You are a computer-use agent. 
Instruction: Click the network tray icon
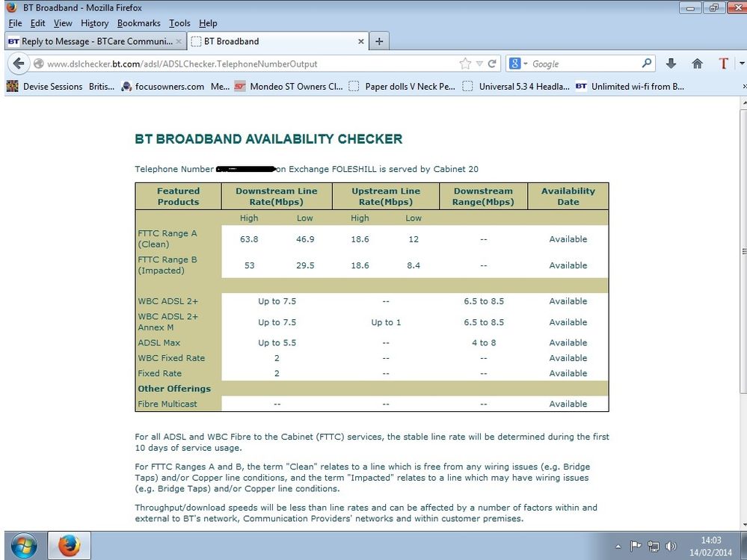653,547
